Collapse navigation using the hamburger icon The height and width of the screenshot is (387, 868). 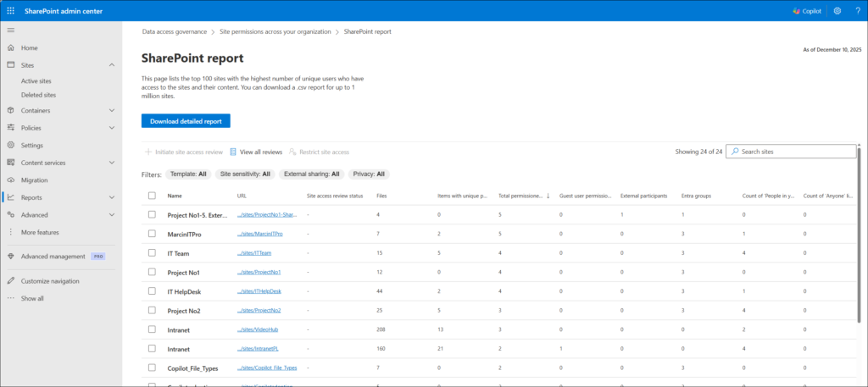coord(10,30)
